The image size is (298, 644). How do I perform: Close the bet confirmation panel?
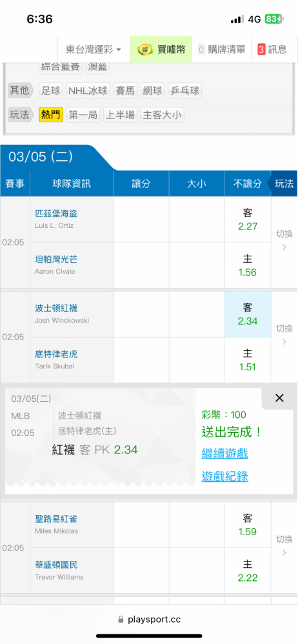[279, 398]
